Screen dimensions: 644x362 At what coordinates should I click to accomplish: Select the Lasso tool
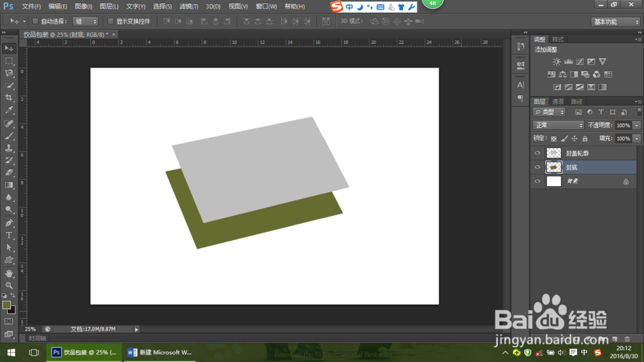tap(9, 73)
